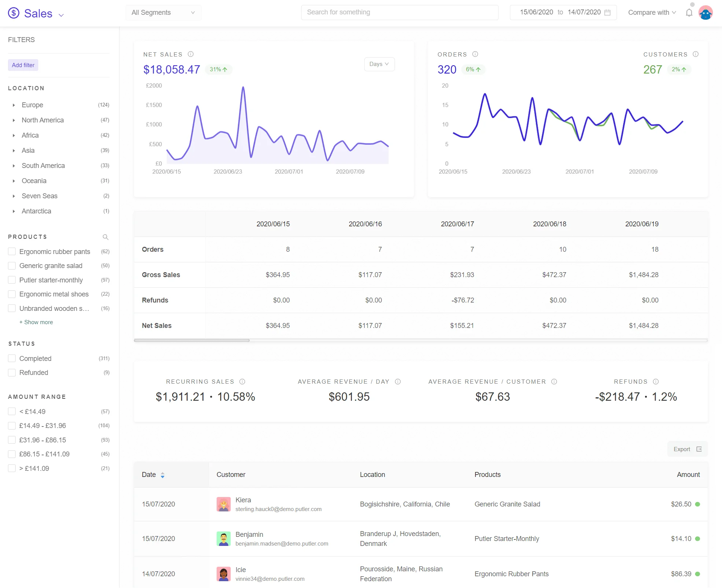Open the Compare with dropdown
The height and width of the screenshot is (588, 722).
pos(652,13)
